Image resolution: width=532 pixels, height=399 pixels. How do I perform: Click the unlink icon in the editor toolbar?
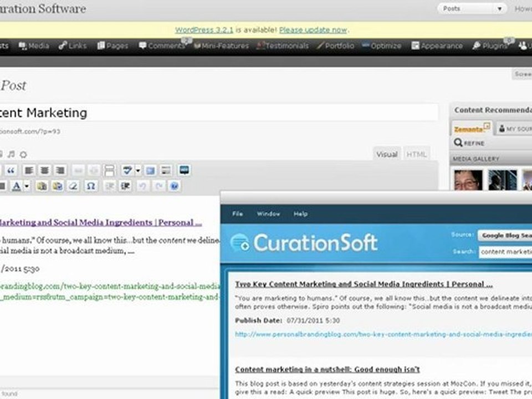(94, 170)
